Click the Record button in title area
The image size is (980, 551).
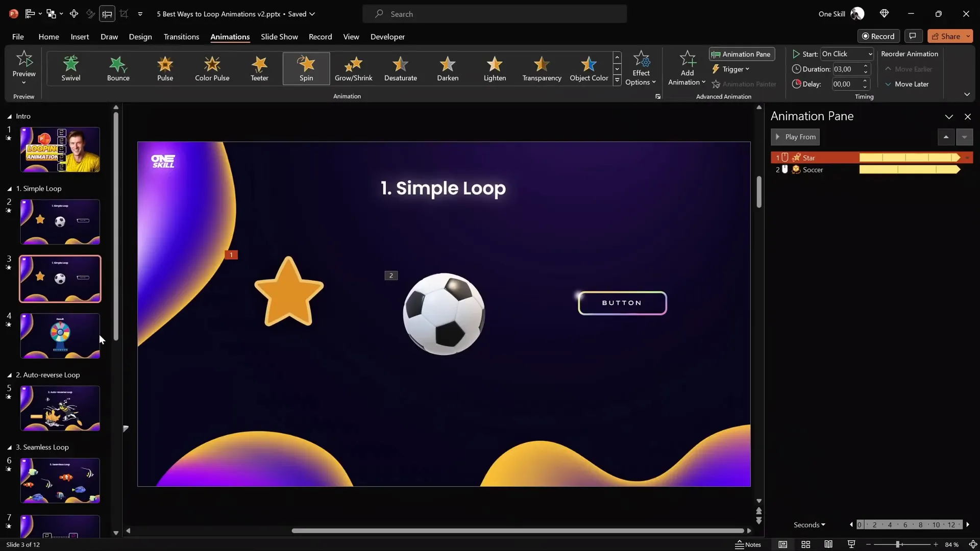coord(878,36)
